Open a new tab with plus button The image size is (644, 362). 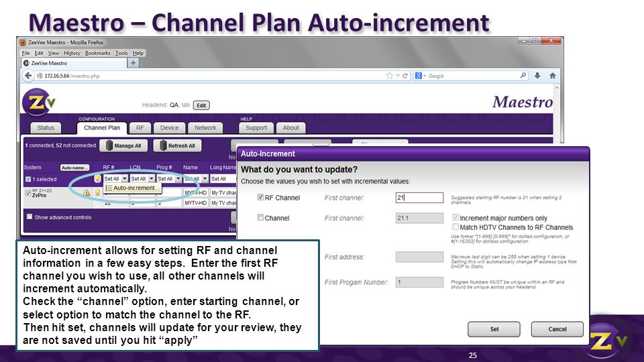133,63
